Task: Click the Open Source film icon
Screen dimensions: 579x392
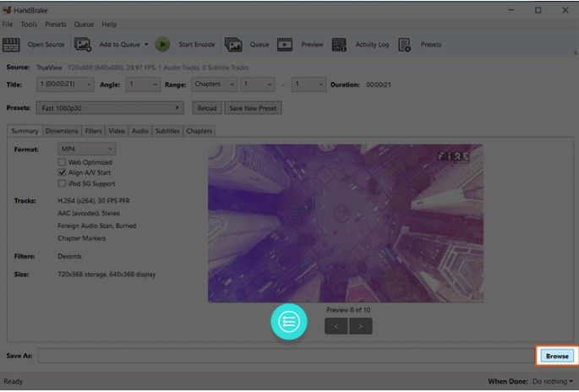Action: tap(12, 44)
